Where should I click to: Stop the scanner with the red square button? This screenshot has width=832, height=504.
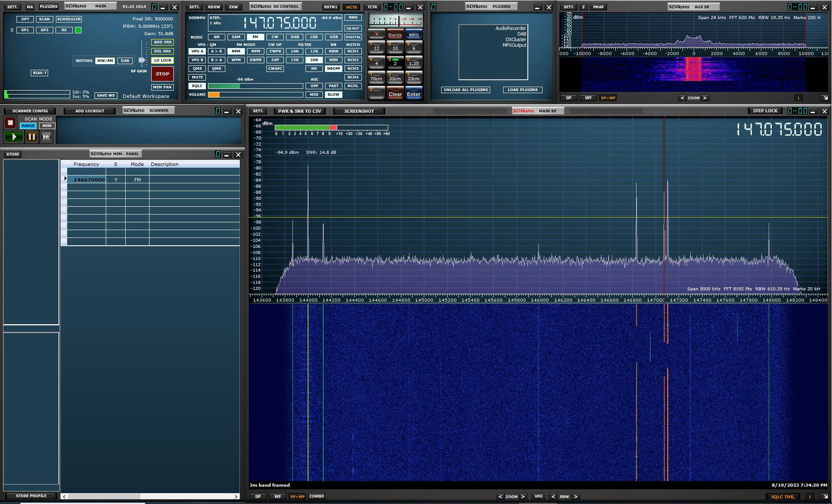tap(10, 123)
